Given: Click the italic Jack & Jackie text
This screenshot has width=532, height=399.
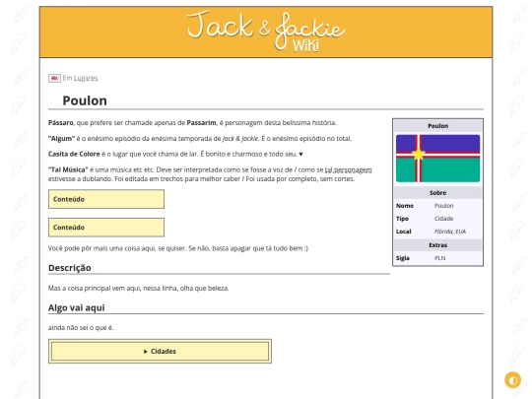Looking at the screenshot, I should pos(240,139).
